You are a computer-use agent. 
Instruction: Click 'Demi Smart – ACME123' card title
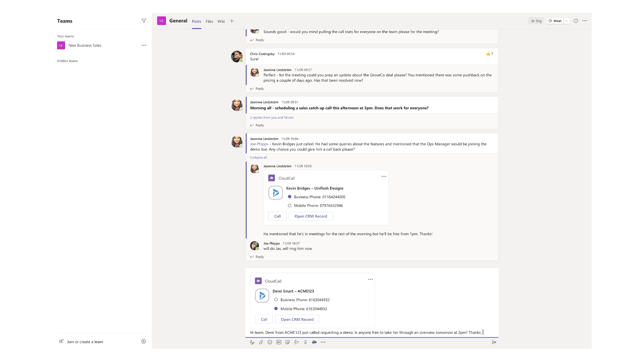click(x=293, y=291)
